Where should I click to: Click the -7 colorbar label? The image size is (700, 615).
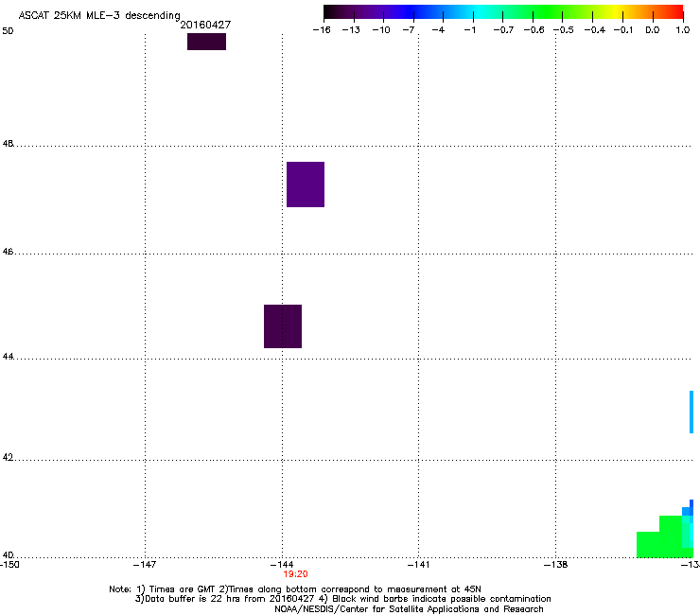coord(408,30)
